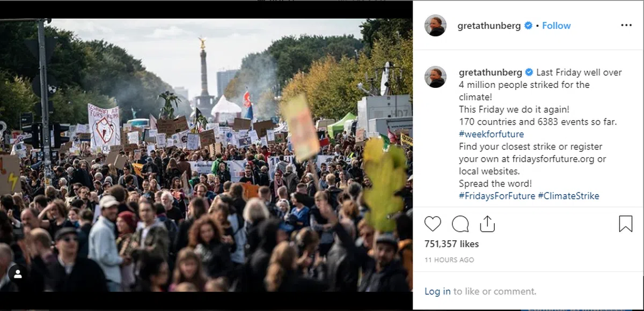644x311 pixels.
Task: Open gretathunberg username in caption
Action: 491,72
